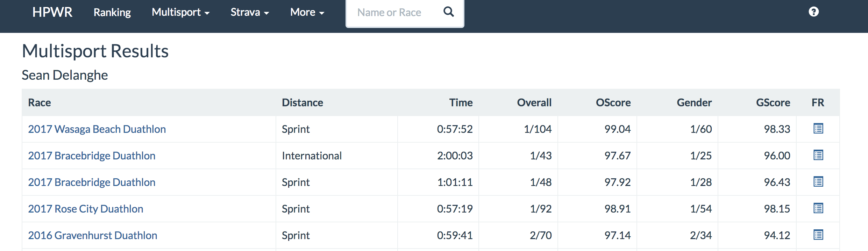Open the 2016 Gravenhurst Duathlon link

93,235
